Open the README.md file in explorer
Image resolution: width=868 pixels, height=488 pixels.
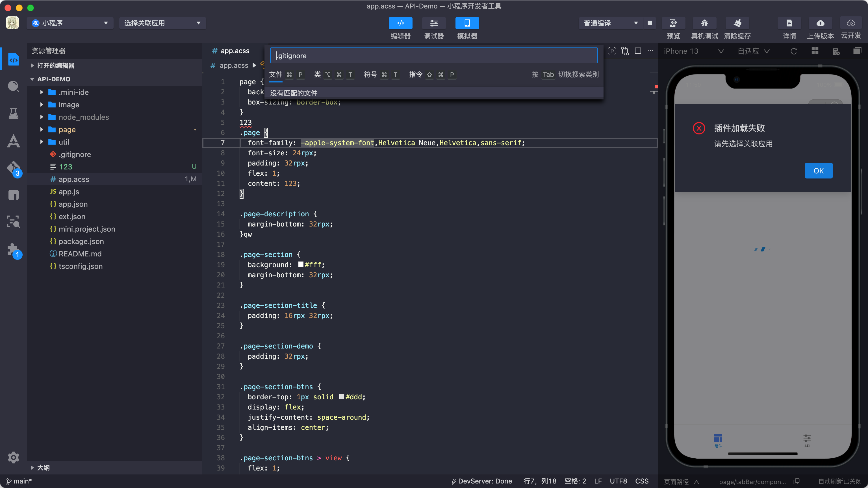[x=80, y=254]
